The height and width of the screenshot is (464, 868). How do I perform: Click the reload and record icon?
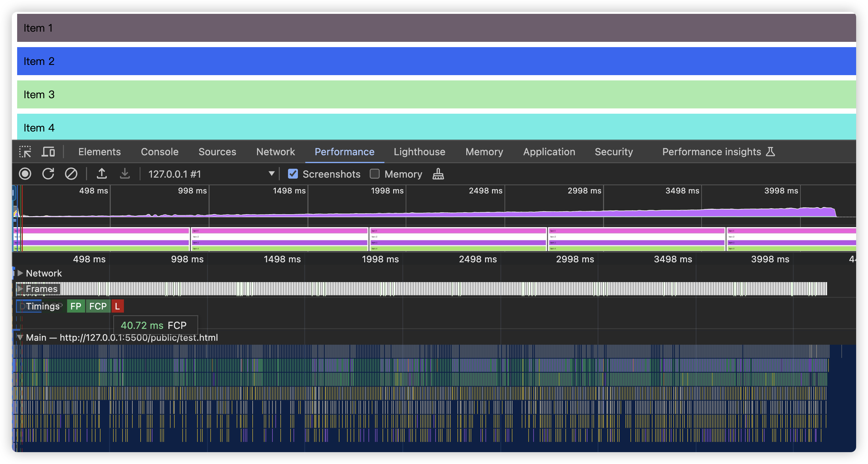pyautogui.click(x=48, y=174)
